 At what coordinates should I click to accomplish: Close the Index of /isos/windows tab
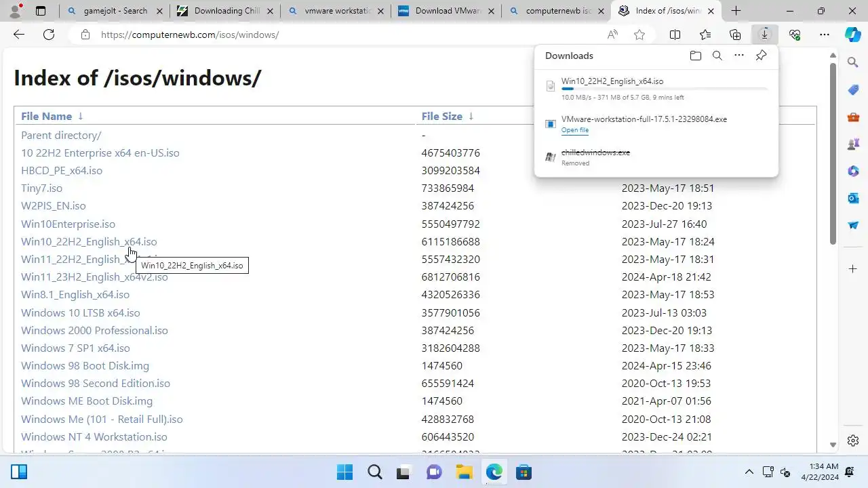pos(711,11)
